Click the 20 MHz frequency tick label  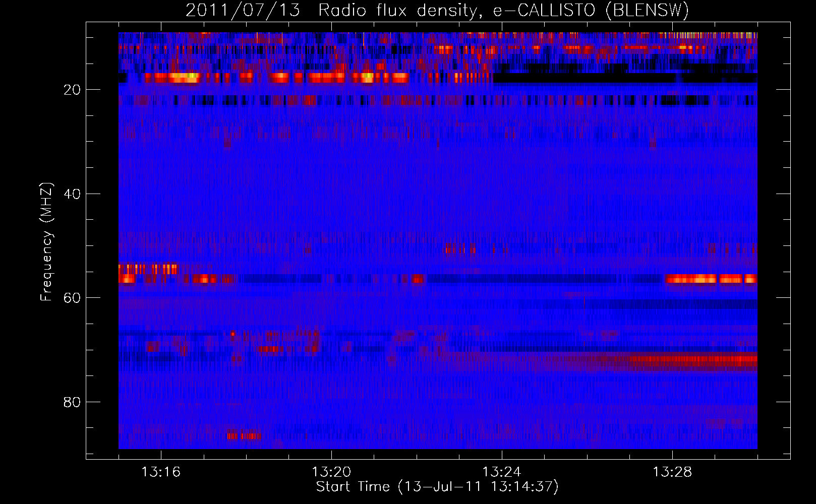coord(72,90)
